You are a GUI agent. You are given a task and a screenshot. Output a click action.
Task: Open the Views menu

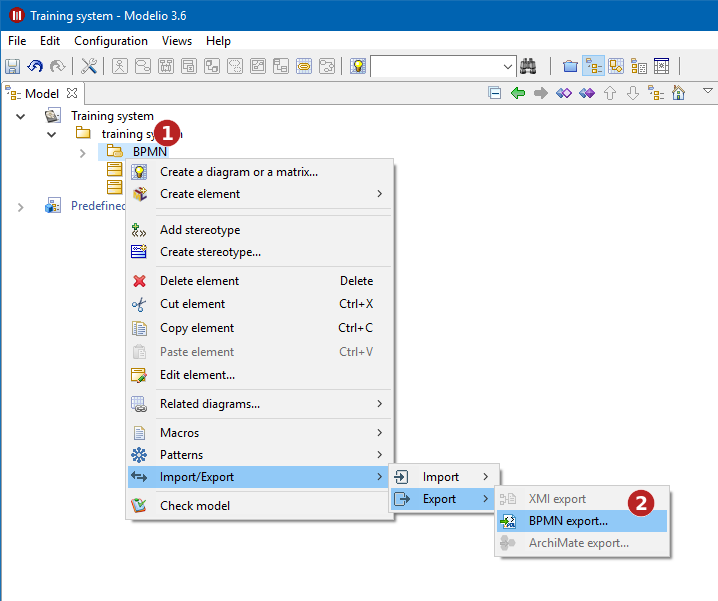(x=177, y=41)
